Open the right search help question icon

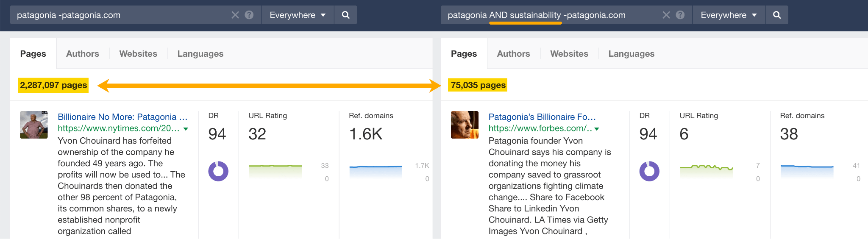pos(680,15)
